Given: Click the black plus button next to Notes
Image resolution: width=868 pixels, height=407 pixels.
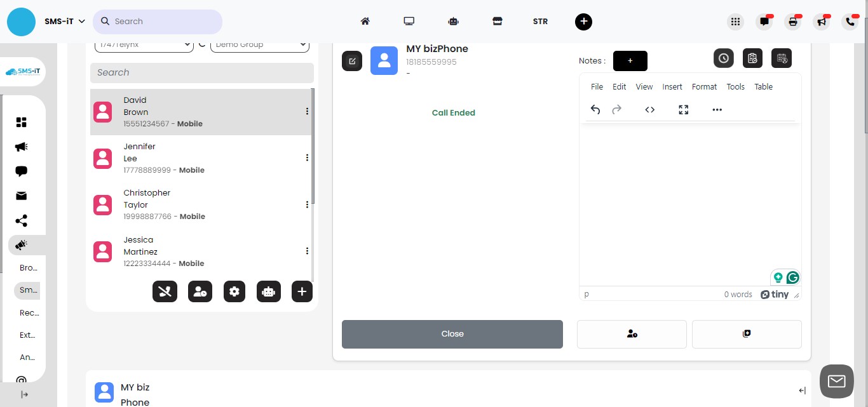Looking at the screenshot, I should pyautogui.click(x=630, y=61).
